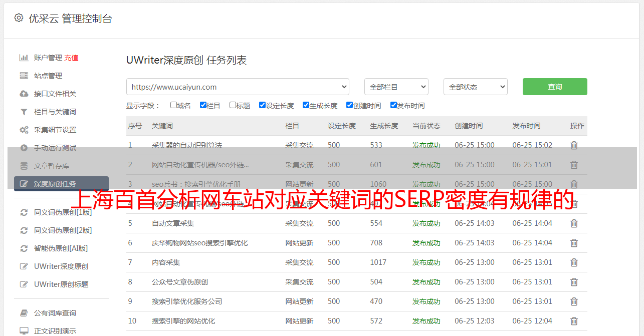Open the site URL dropdown
The height and width of the screenshot is (336, 644).
(x=238, y=87)
